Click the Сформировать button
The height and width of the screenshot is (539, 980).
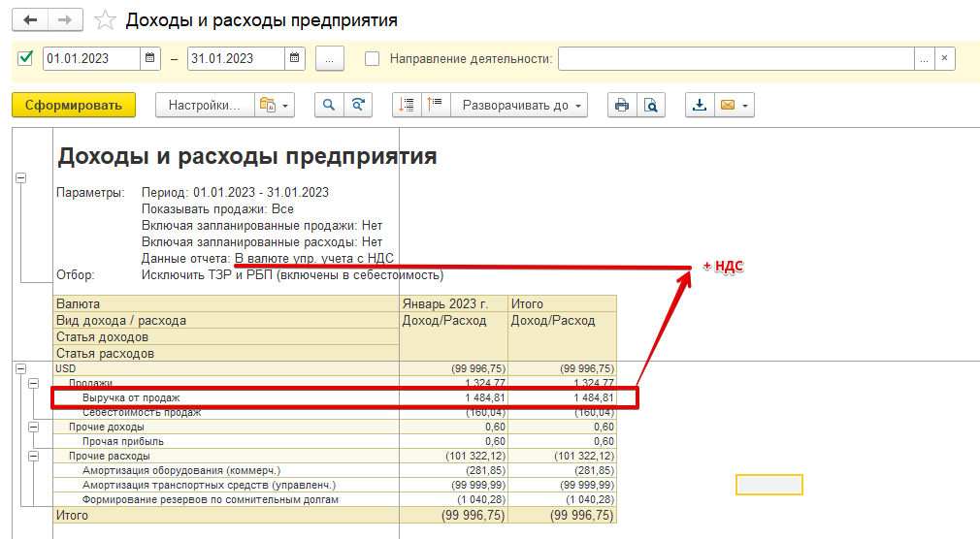point(74,106)
